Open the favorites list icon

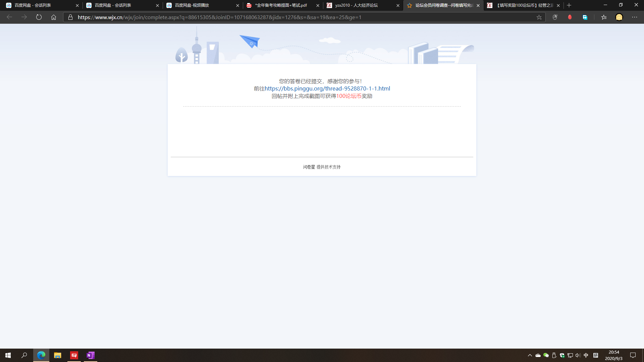(604, 17)
